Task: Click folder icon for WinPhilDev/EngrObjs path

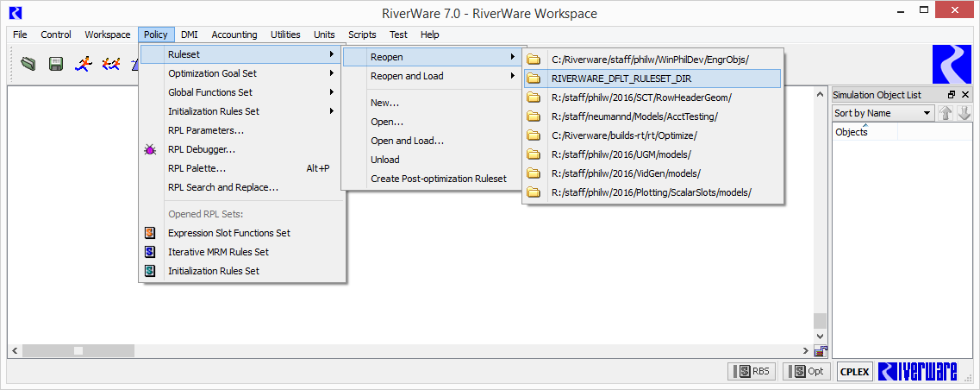Action: [x=534, y=60]
